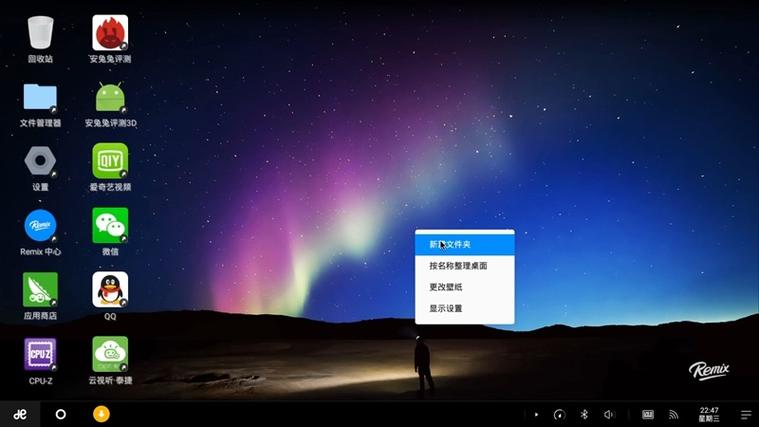
Task: Open the 应用商店 app store icon
Action: (x=40, y=290)
